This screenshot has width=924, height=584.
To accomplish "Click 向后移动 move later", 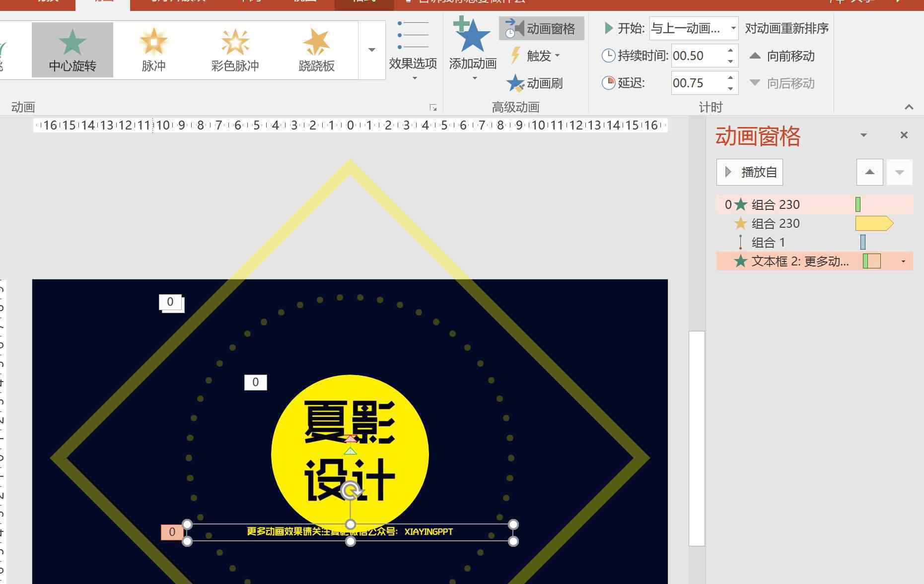I will 782,83.
